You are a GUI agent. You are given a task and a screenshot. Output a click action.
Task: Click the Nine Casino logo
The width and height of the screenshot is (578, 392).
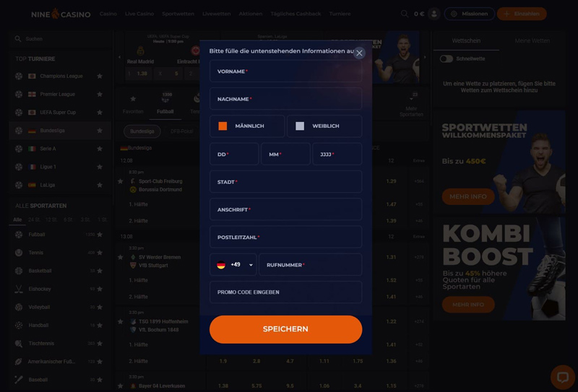click(61, 14)
